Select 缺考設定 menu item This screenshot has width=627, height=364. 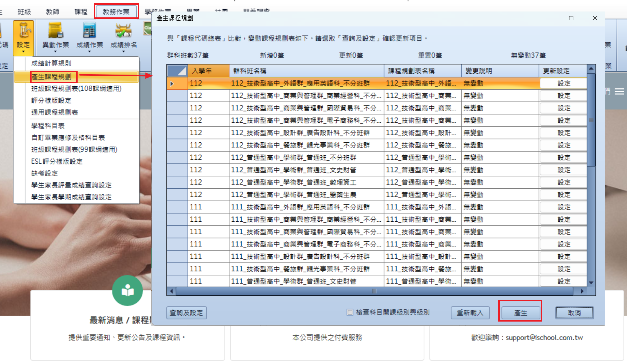coord(76,173)
